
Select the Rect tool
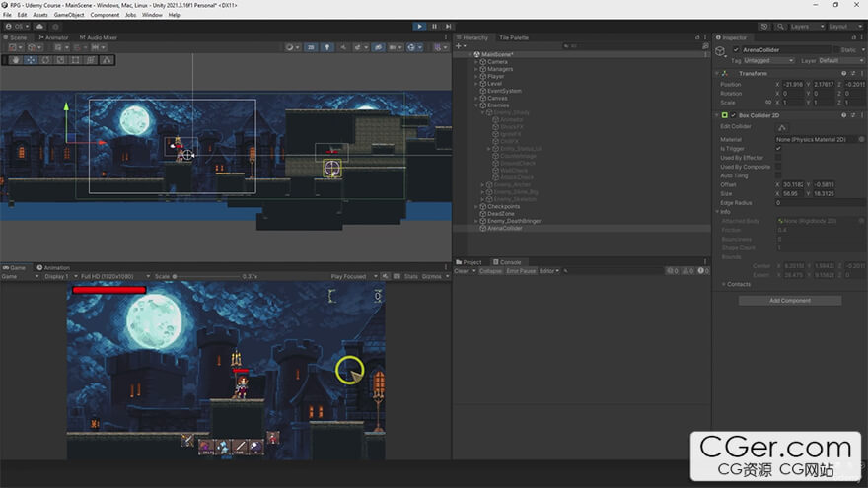[75, 60]
